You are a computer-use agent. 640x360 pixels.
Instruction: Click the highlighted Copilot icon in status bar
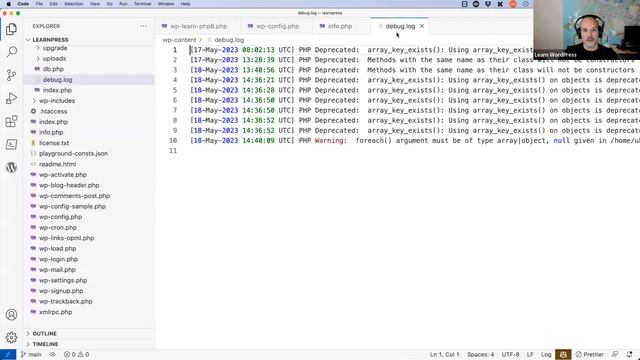point(563,355)
